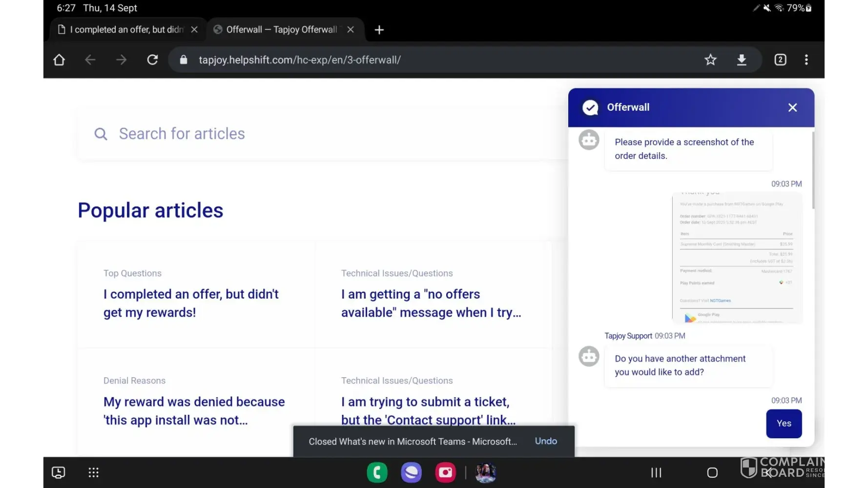Screen dimensions: 868x488
Task: Close the Offerwall chat widget
Action: point(792,108)
